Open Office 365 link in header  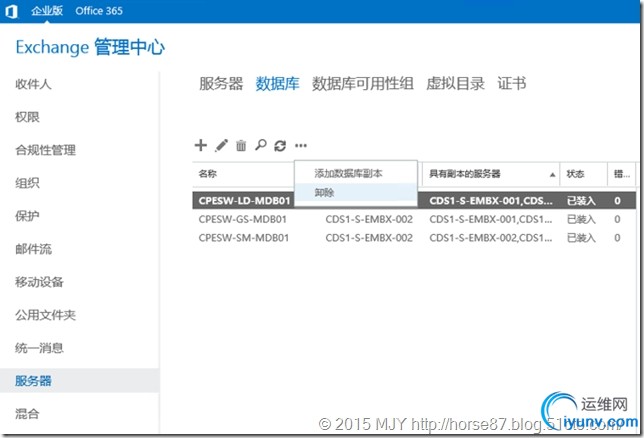(99, 11)
